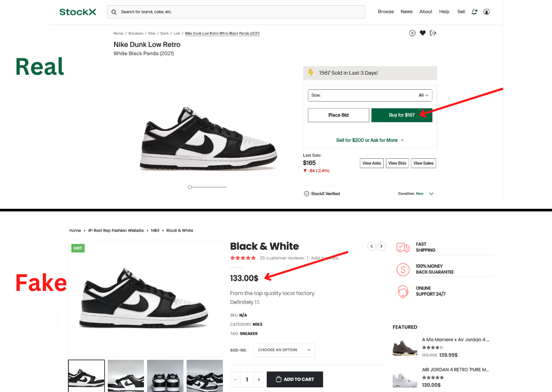Open the Browse menu
This screenshot has width=552, height=392.
(385, 12)
